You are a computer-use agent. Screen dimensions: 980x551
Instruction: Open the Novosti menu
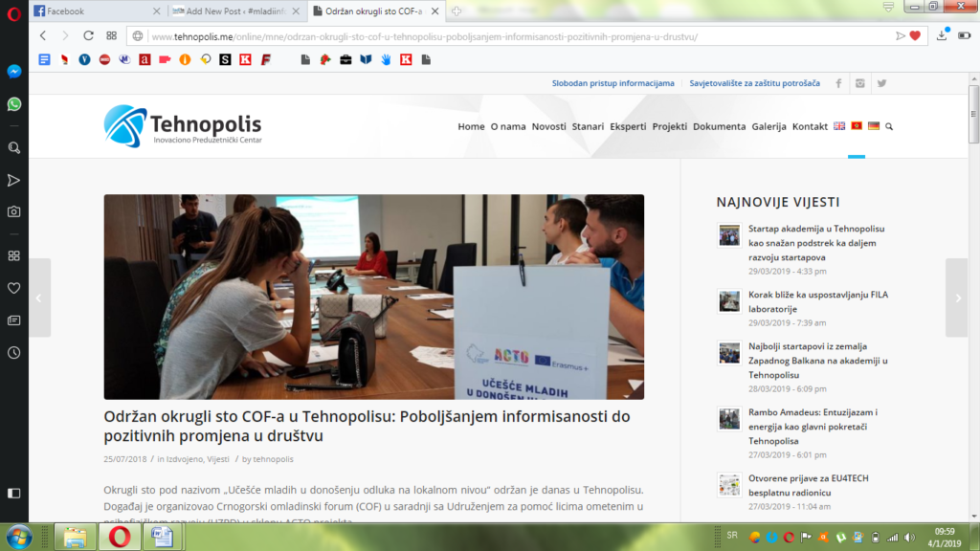(x=548, y=126)
